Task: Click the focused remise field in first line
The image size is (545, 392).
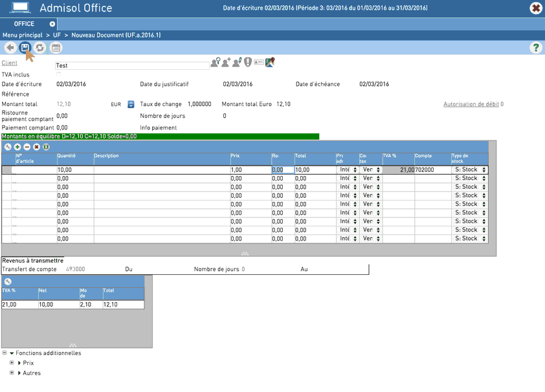Action: coord(283,169)
